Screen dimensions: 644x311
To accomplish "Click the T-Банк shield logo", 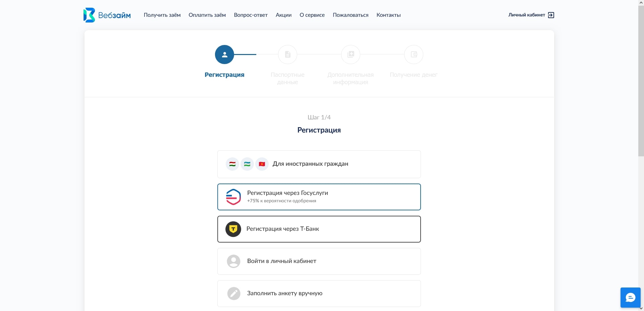I will (x=233, y=229).
